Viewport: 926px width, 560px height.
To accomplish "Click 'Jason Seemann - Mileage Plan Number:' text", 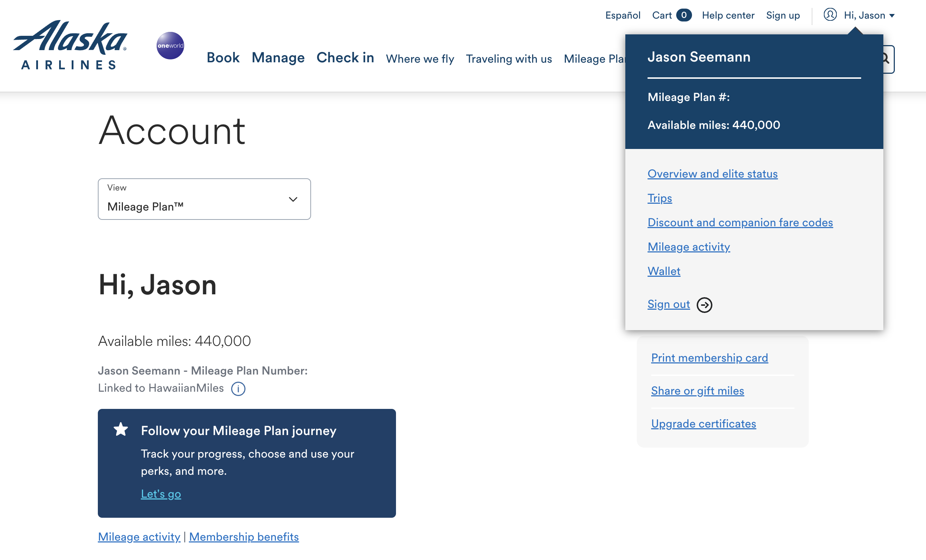I will 203,371.
